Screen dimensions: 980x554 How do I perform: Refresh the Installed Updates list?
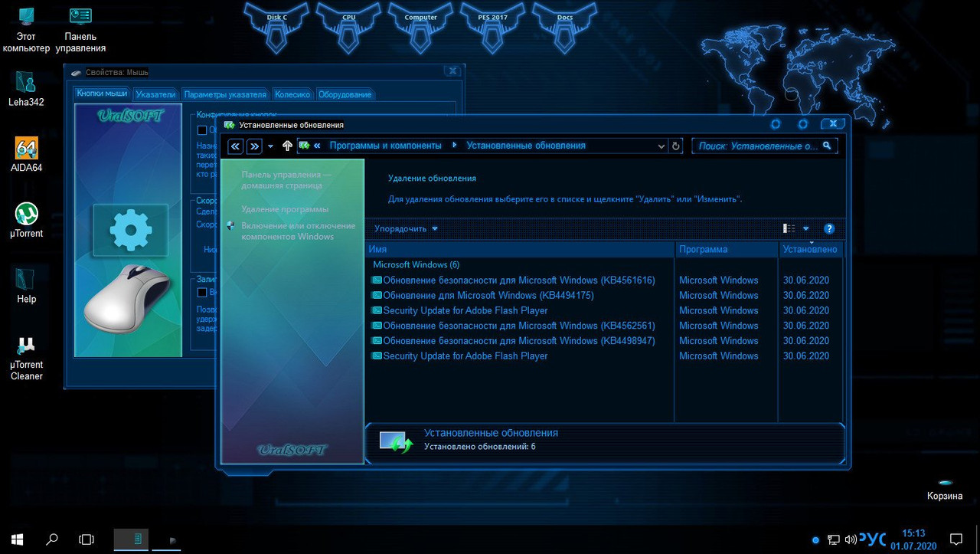pos(675,146)
